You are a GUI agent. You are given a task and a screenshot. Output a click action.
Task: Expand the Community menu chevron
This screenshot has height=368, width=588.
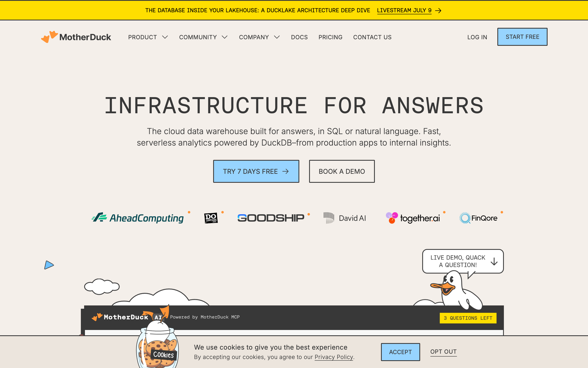click(225, 37)
